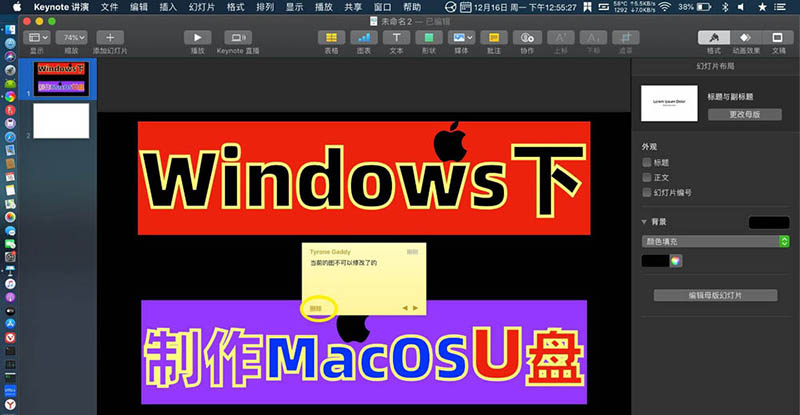Insert a shape from the toolbar
Viewport: 800px width, 415px height.
pyautogui.click(x=429, y=38)
